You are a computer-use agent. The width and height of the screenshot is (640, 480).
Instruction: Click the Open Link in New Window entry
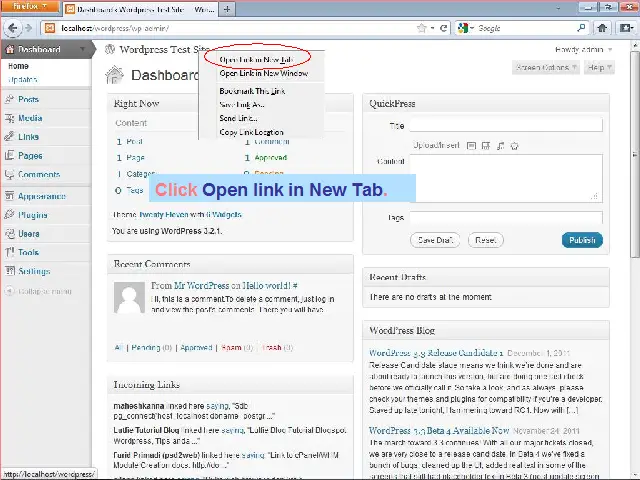click(263, 74)
